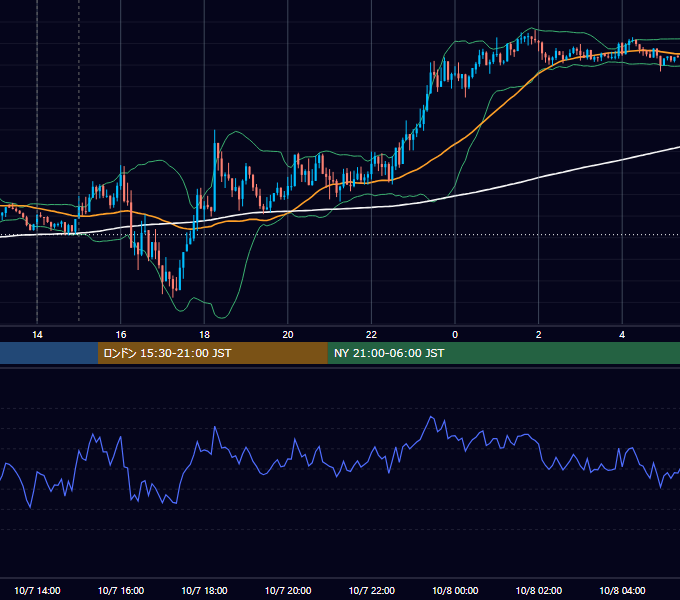Click the '10/7 20:00' label under the oscillator
Viewport: 680px width, 600px height.
pyautogui.click(x=288, y=590)
